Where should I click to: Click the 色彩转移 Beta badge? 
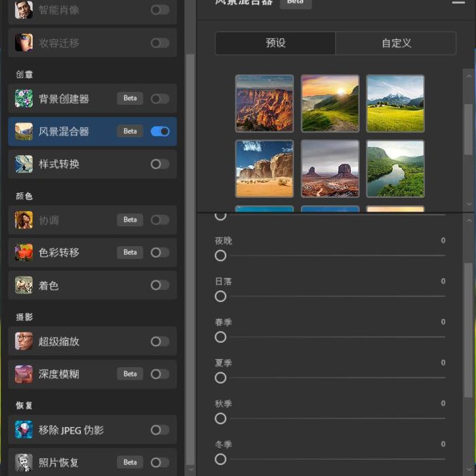[x=130, y=252]
